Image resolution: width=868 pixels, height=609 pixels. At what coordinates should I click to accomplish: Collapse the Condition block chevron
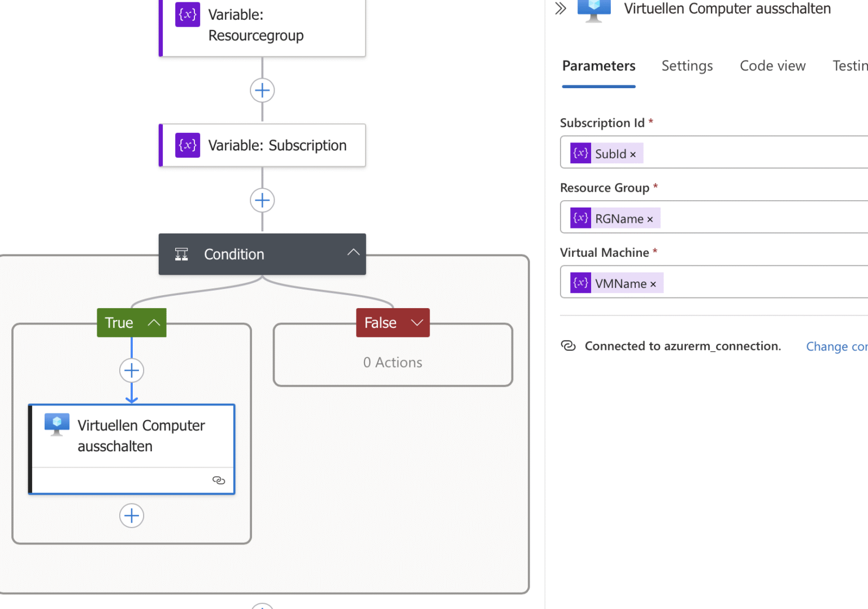click(x=353, y=253)
